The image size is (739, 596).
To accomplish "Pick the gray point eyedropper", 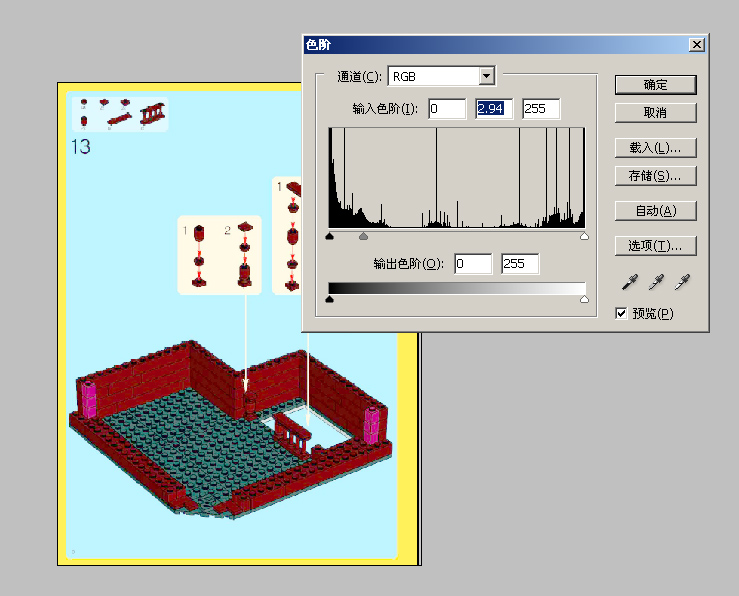I will coord(656,282).
